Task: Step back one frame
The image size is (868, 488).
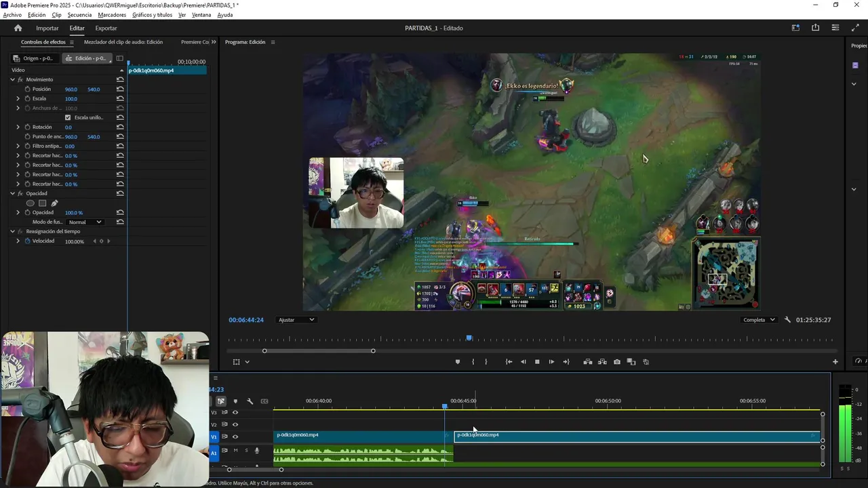Action: 523,362
